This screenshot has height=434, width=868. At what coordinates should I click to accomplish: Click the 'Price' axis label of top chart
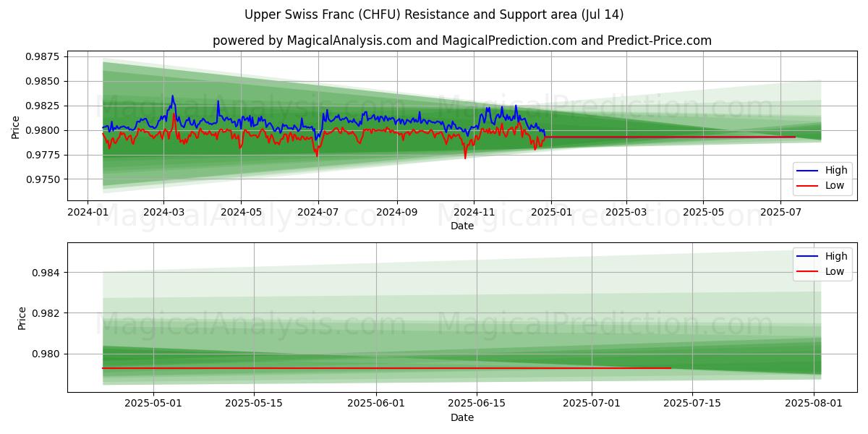[x=16, y=127]
